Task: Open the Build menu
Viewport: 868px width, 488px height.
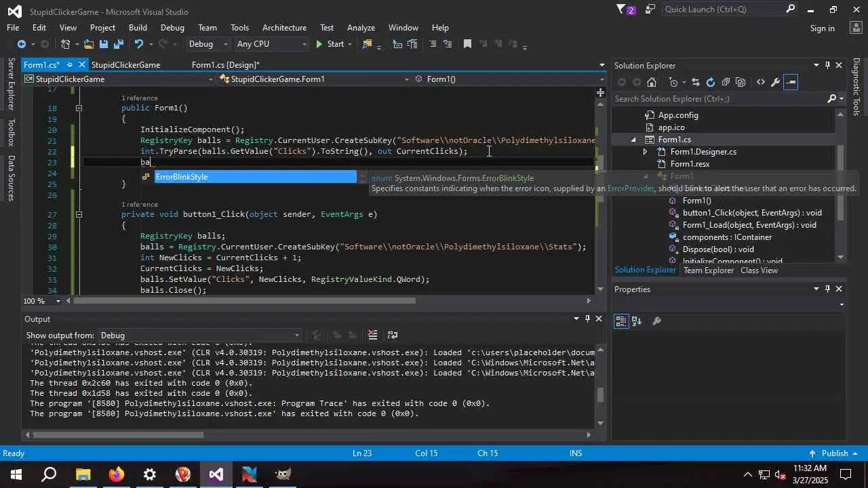Action: pos(138,28)
